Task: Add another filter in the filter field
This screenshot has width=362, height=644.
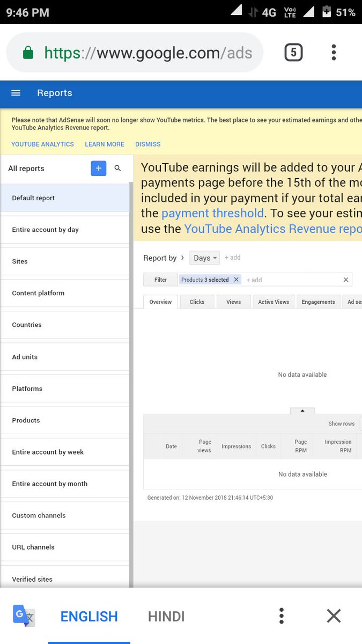Action: [254, 280]
